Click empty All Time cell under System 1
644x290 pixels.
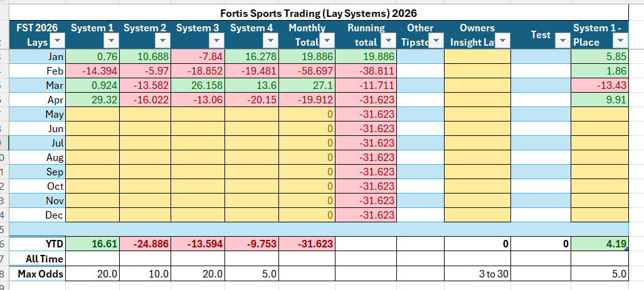tap(92, 259)
